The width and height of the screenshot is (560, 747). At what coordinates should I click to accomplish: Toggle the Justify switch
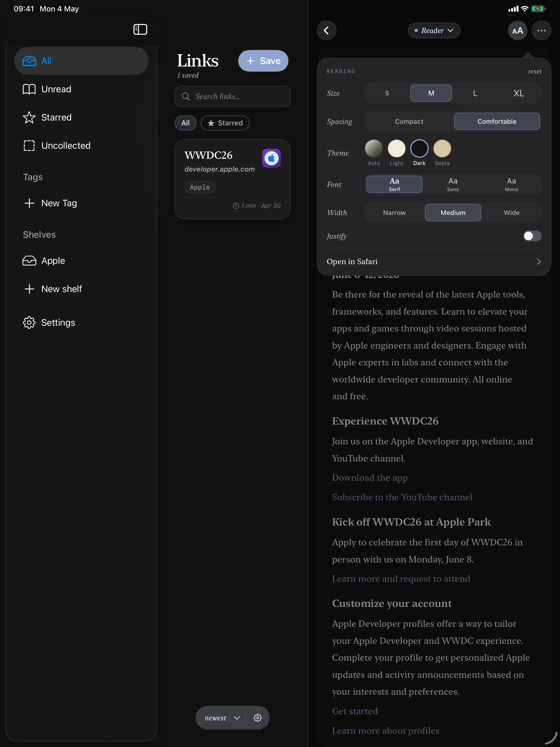pos(532,236)
